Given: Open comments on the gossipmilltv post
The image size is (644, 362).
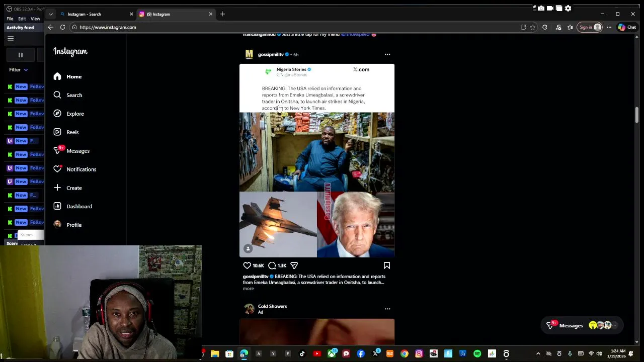Looking at the screenshot, I should 272,265.
